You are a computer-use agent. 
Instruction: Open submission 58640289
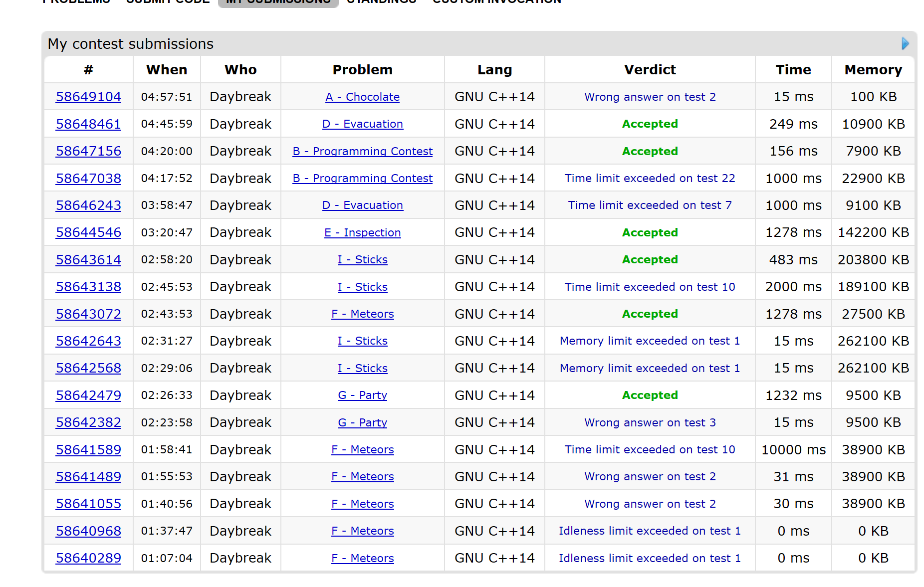(x=88, y=558)
